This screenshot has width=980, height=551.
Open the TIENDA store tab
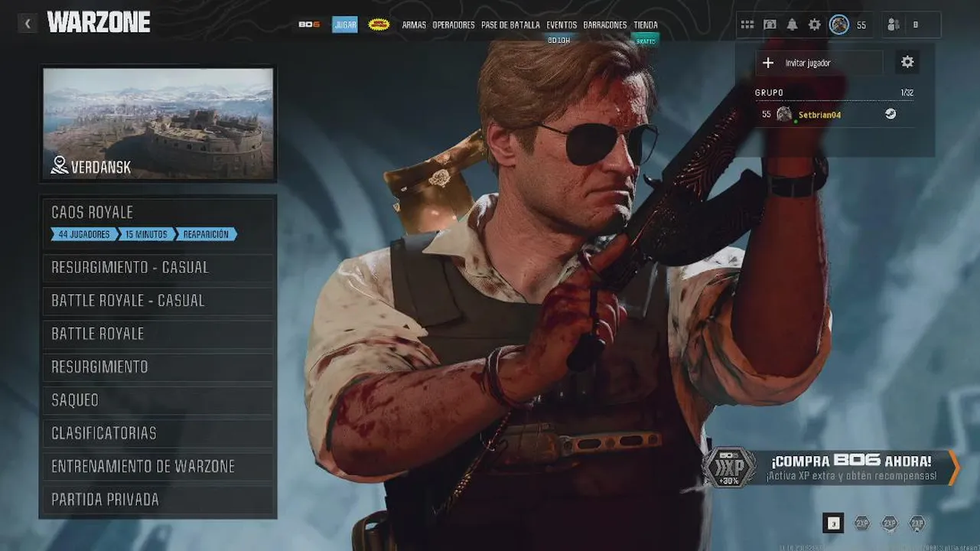tap(646, 25)
